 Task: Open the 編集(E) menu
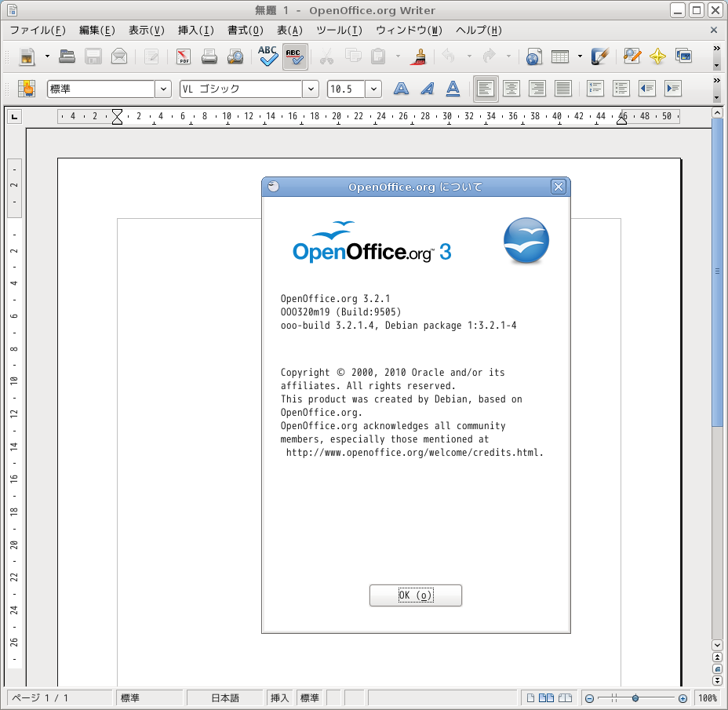97,30
